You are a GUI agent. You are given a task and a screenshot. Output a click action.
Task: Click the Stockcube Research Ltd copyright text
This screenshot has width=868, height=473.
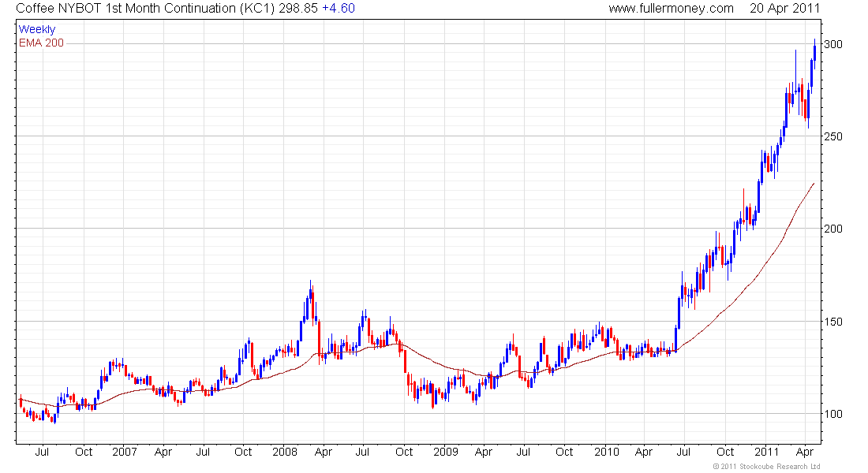tap(766, 467)
